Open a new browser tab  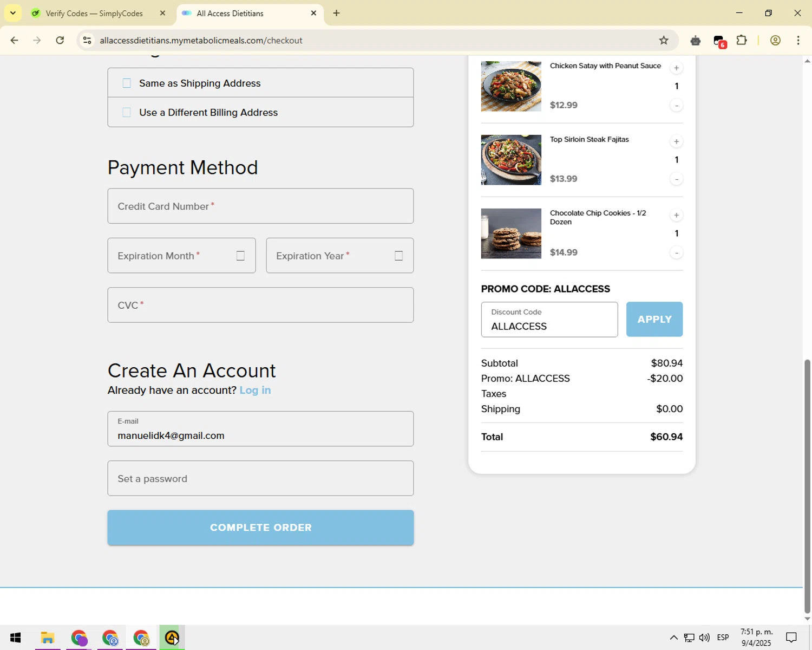[336, 13]
